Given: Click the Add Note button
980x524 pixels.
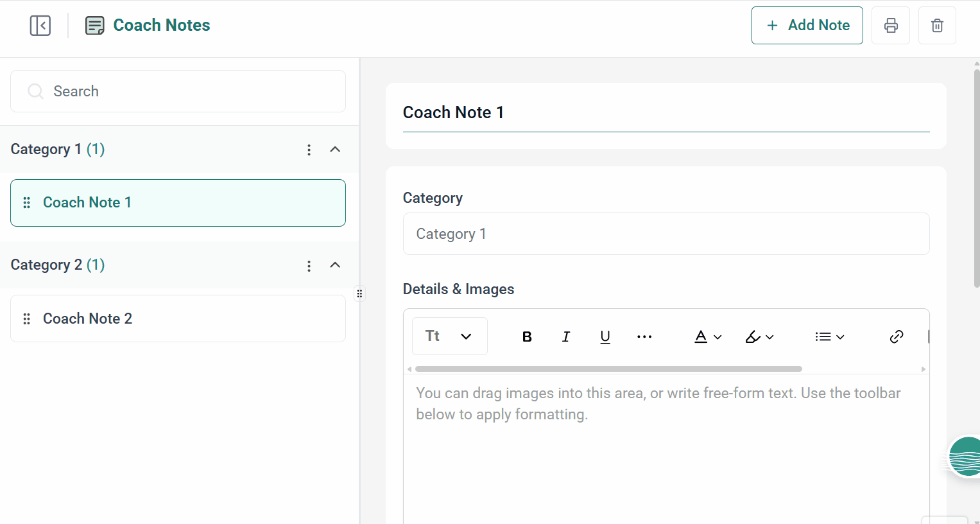Looking at the screenshot, I should pos(807,25).
